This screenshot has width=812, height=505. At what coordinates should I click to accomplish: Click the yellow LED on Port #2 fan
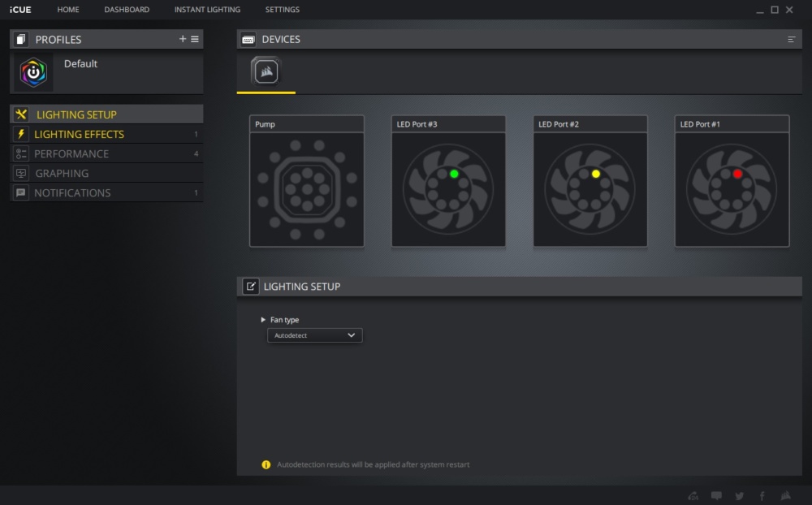pos(595,174)
